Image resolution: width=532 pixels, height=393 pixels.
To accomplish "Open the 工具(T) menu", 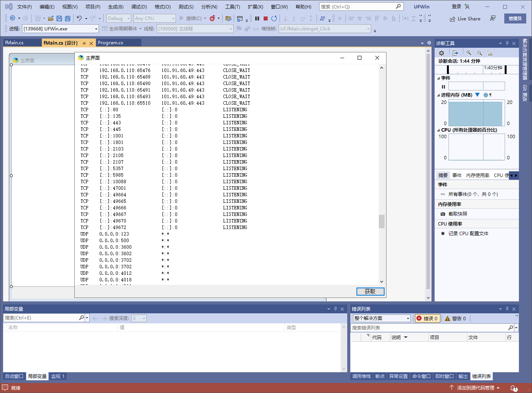I will 233,7.
